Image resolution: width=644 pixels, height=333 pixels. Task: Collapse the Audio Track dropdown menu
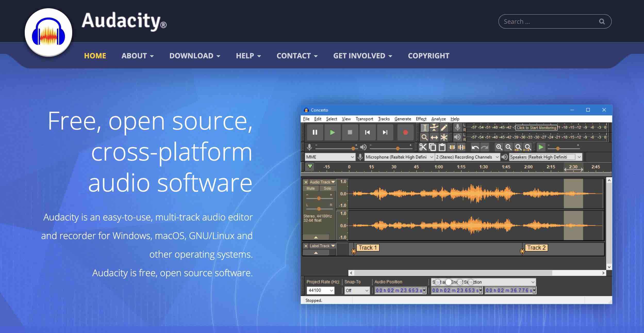click(x=333, y=182)
